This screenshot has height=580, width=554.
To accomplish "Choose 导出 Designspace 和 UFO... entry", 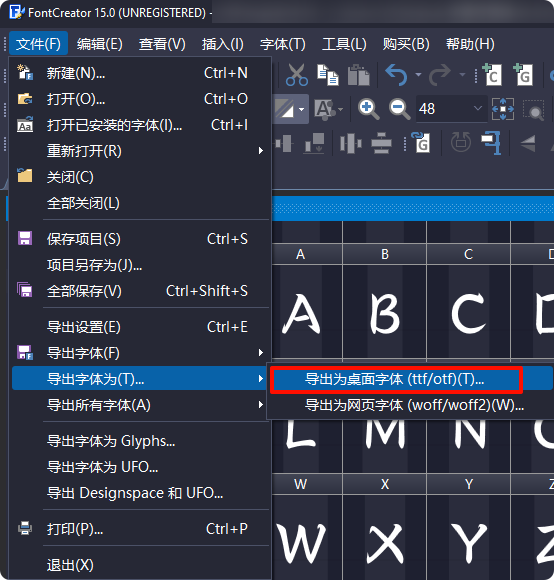I will (x=140, y=493).
